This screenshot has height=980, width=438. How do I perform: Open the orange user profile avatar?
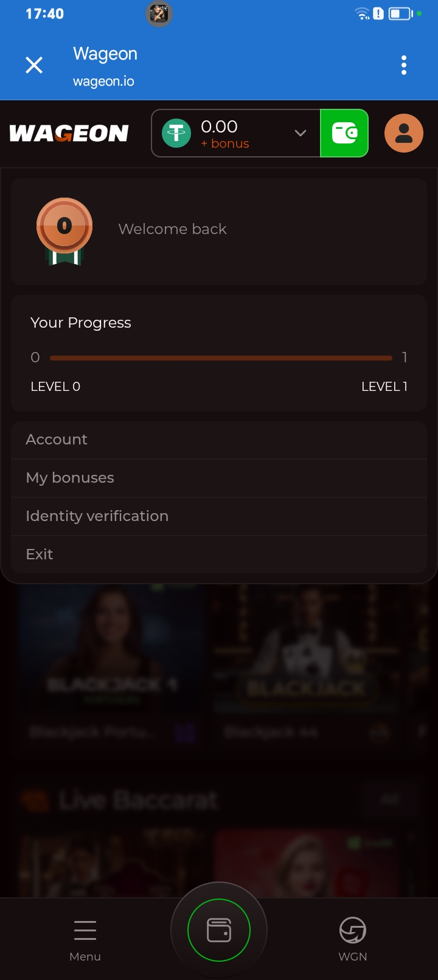coord(403,133)
